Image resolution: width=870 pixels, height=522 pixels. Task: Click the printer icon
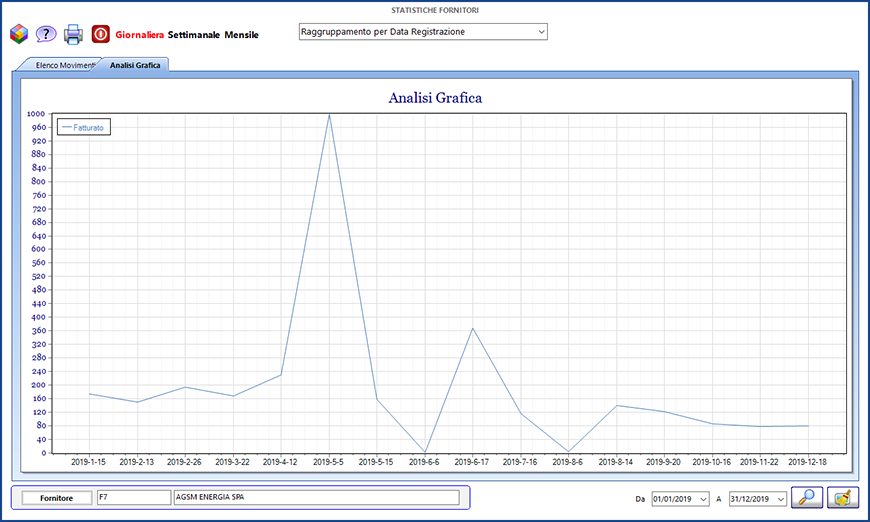73,34
